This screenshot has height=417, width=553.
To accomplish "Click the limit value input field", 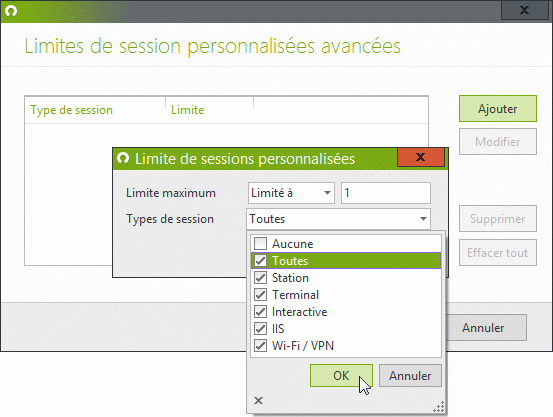I will (x=386, y=193).
